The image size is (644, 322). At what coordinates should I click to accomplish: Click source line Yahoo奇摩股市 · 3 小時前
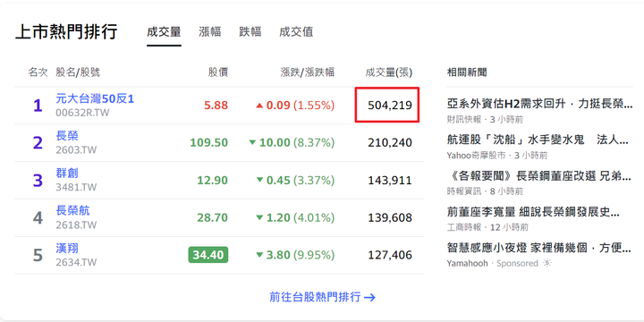497,156
